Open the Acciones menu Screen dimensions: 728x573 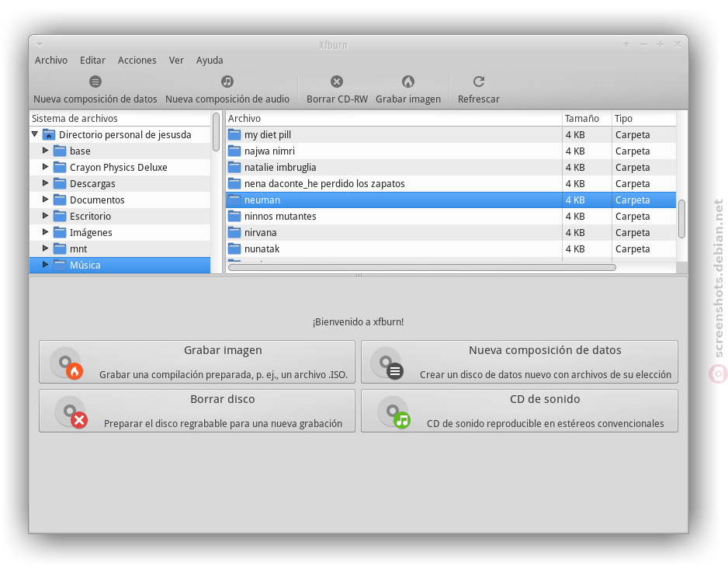tap(137, 61)
